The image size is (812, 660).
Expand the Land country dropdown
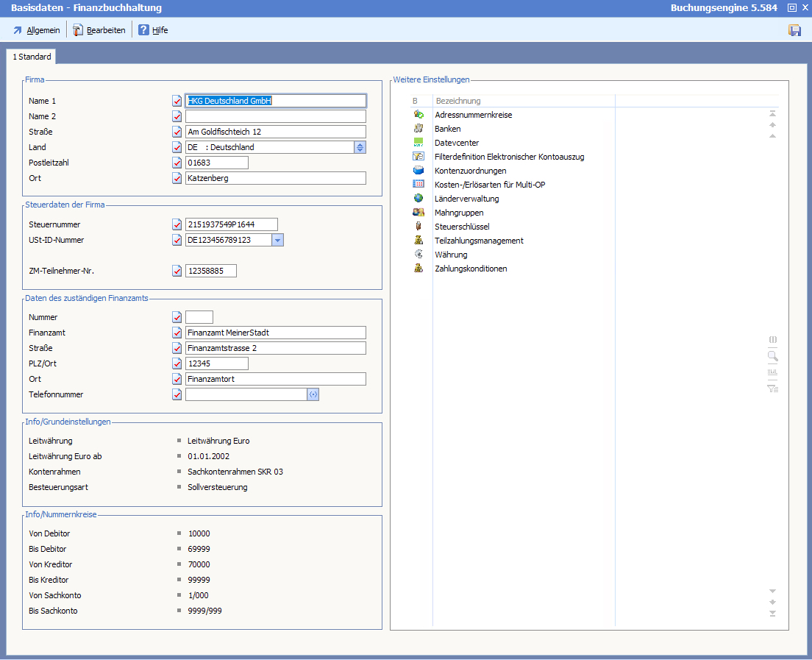(x=360, y=147)
